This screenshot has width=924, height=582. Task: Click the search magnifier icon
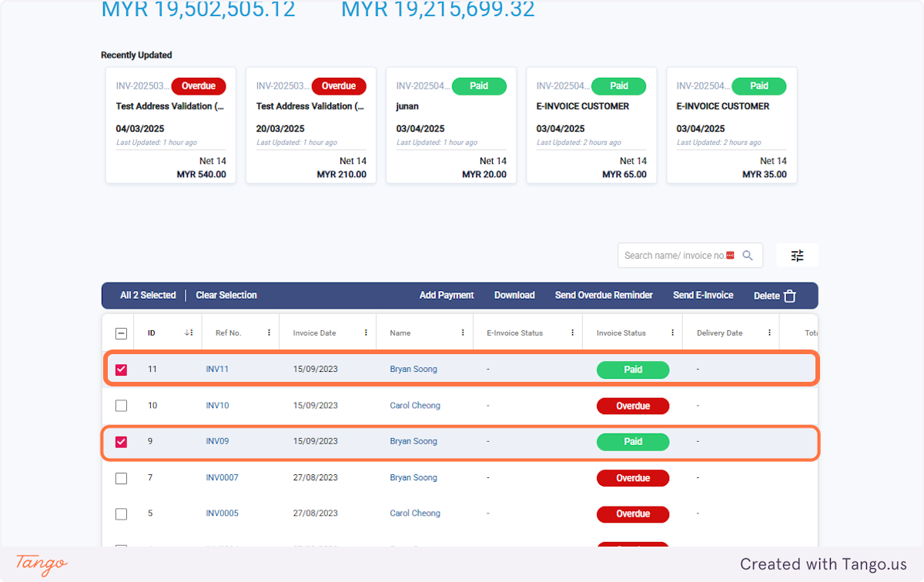pyautogui.click(x=747, y=256)
